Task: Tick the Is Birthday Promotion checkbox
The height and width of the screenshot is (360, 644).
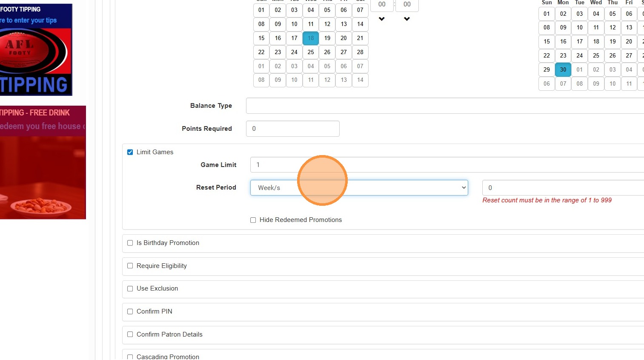Action: pyautogui.click(x=130, y=243)
